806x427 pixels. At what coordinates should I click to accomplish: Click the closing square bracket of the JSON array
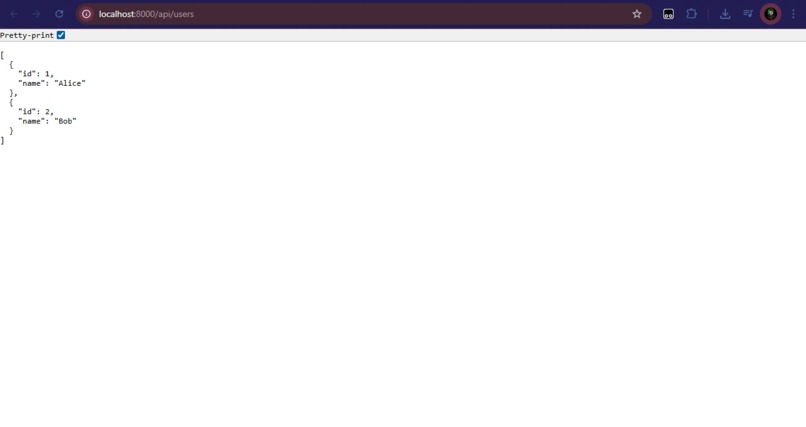(x=2, y=140)
